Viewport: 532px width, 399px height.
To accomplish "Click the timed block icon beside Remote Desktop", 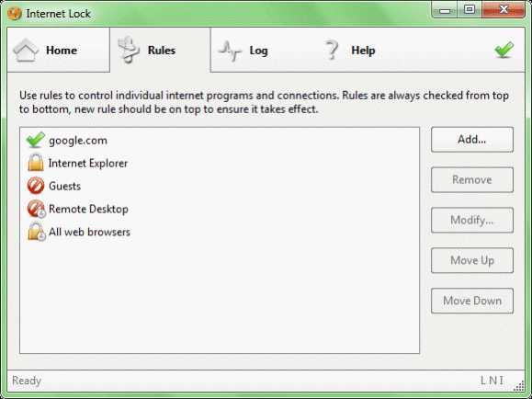I will point(36,209).
